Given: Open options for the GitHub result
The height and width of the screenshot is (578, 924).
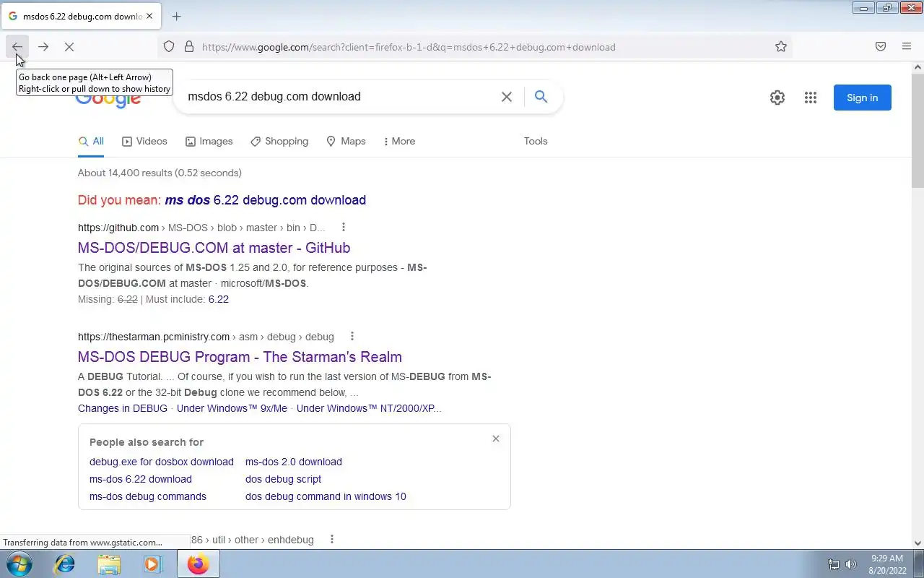Looking at the screenshot, I should (344, 227).
